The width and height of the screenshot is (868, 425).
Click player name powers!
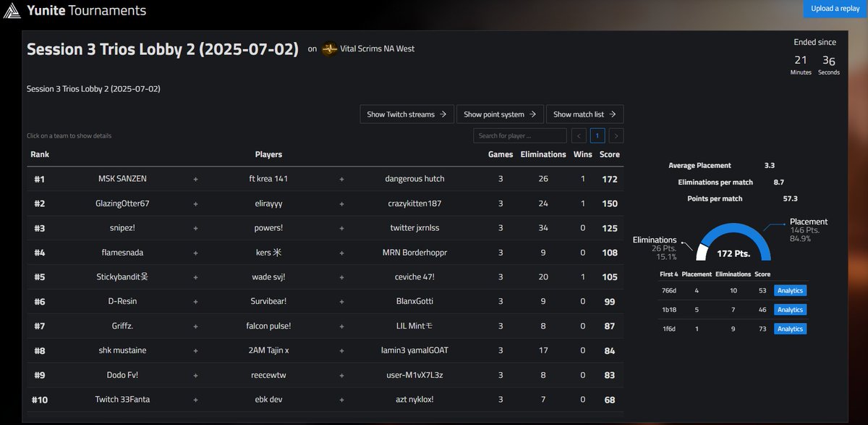coord(268,228)
